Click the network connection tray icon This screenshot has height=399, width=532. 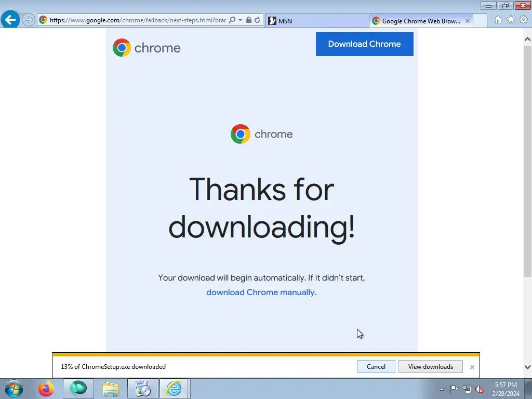tap(467, 390)
